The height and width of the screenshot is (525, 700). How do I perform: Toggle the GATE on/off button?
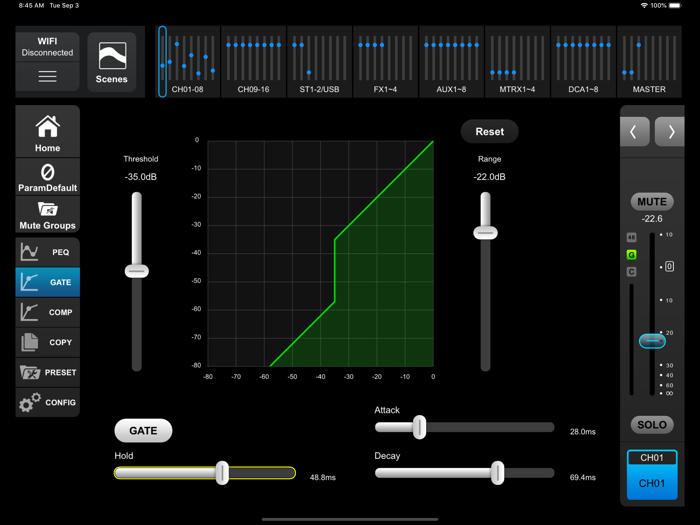coord(143,431)
